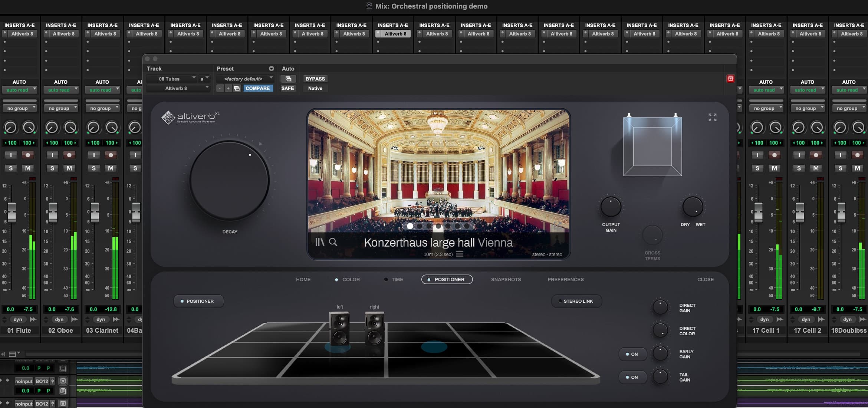
Task: Click the search magnifier in Altiverb display
Action: pos(333,242)
